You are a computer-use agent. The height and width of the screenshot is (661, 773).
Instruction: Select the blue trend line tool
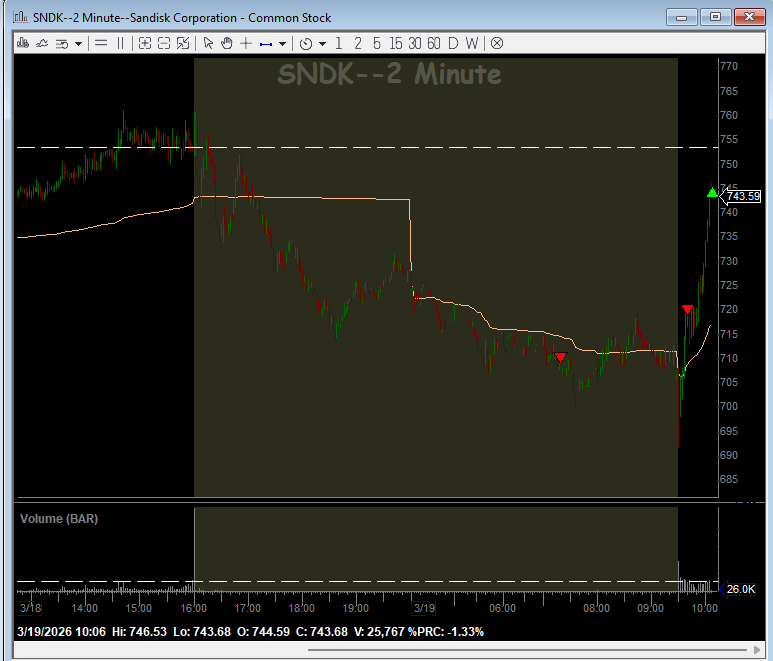coord(266,44)
